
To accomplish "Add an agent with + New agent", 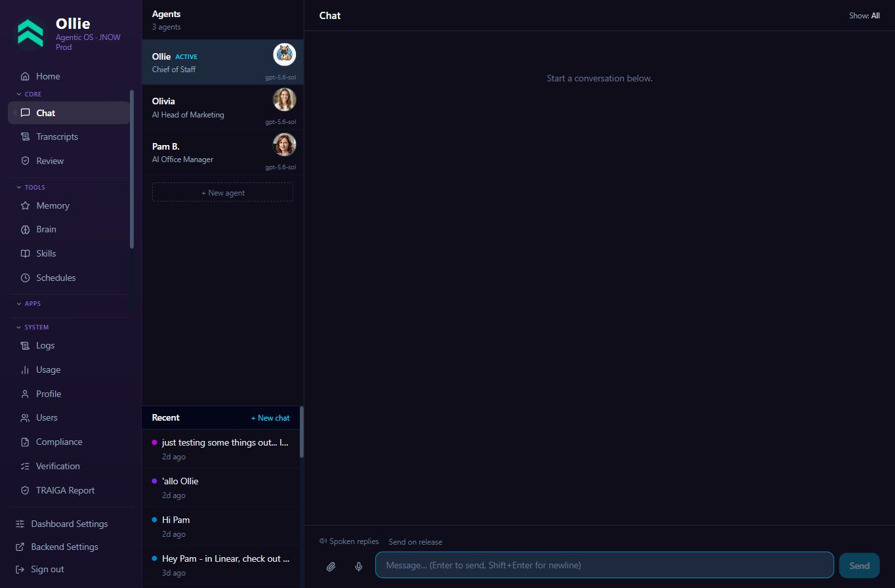I will (222, 192).
